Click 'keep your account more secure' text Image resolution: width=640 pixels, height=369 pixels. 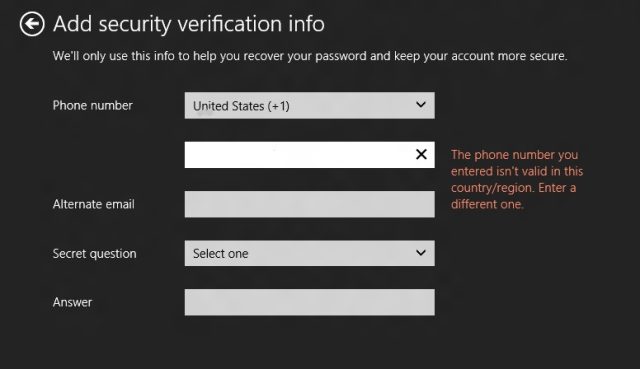pyautogui.click(x=480, y=56)
